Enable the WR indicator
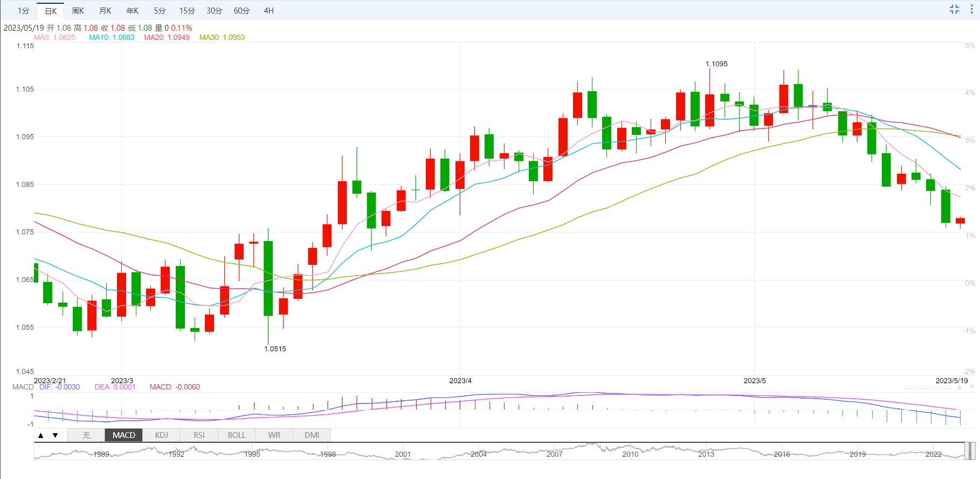 [x=274, y=435]
